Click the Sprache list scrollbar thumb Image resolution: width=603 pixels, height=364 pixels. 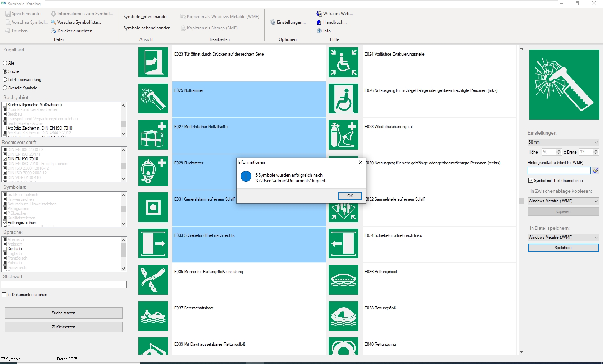[123, 250]
